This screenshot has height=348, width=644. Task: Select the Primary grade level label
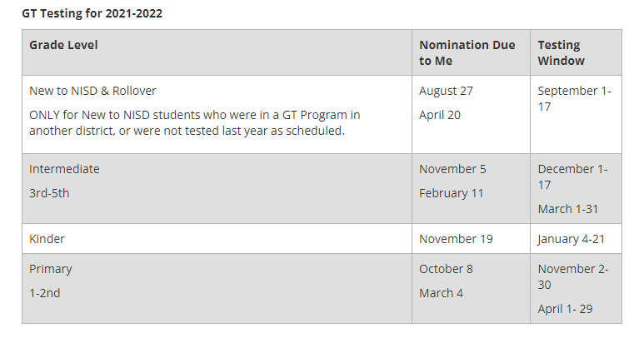point(51,269)
